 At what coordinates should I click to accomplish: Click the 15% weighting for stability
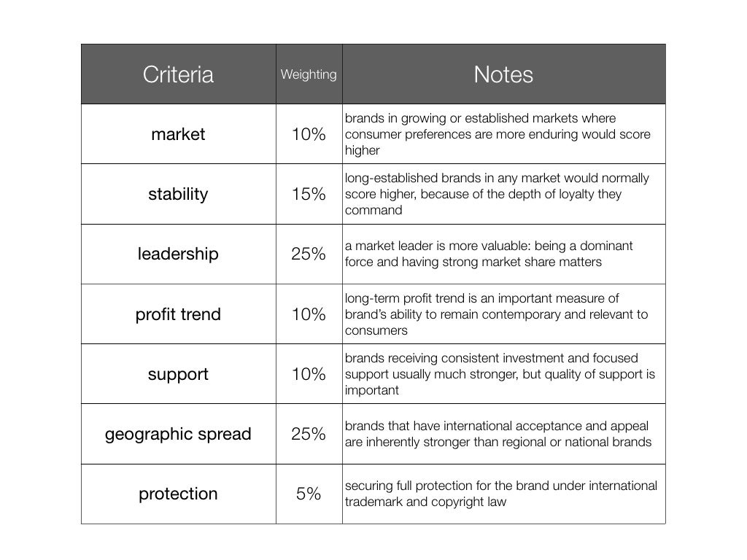[309, 194]
